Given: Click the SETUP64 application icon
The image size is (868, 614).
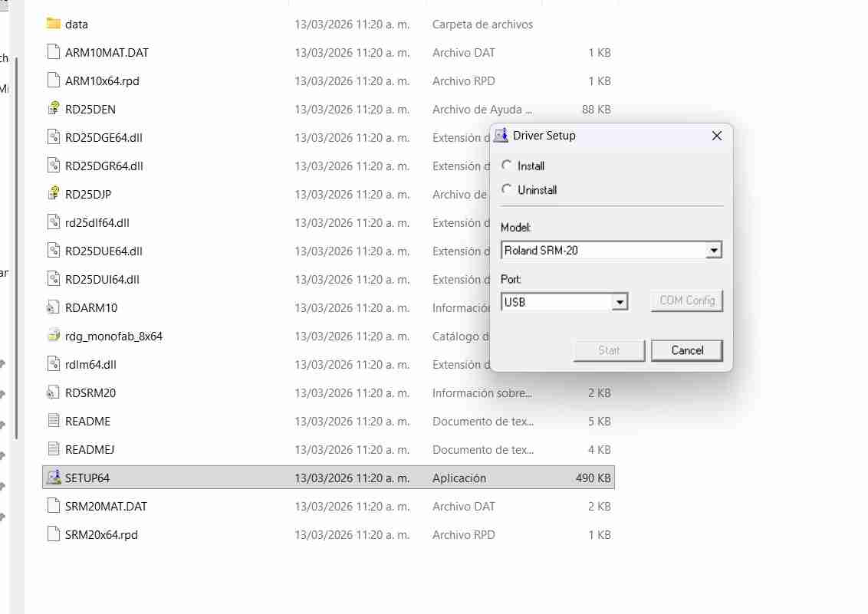Looking at the screenshot, I should [x=53, y=477].
